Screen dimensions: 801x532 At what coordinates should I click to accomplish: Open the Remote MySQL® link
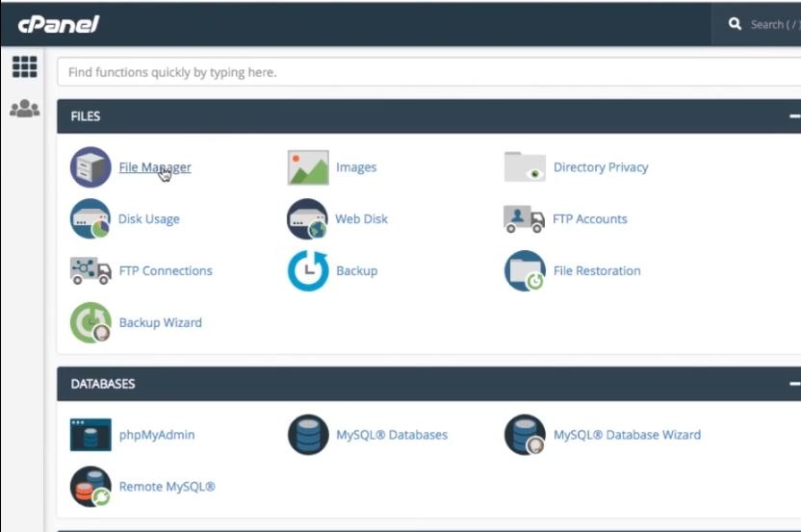(x=167, y=487)
